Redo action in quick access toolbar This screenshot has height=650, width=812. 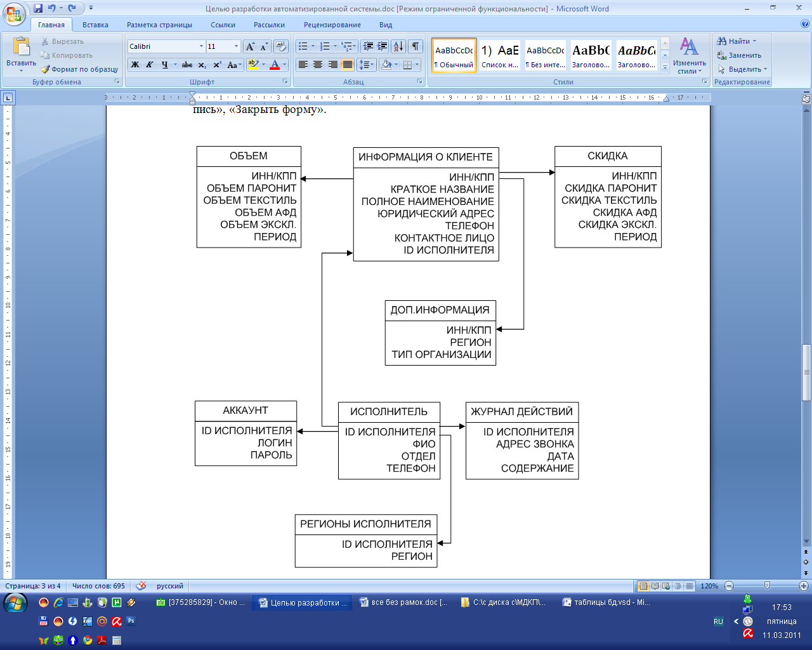tap(72, 8)
